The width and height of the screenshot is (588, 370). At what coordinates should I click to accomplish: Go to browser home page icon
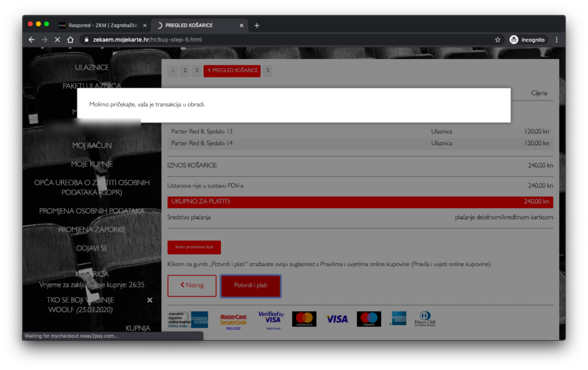tap(70, 40)
